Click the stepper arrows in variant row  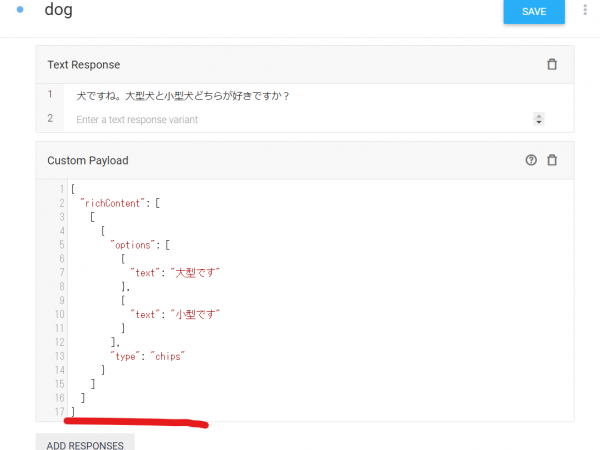[539, 119]
